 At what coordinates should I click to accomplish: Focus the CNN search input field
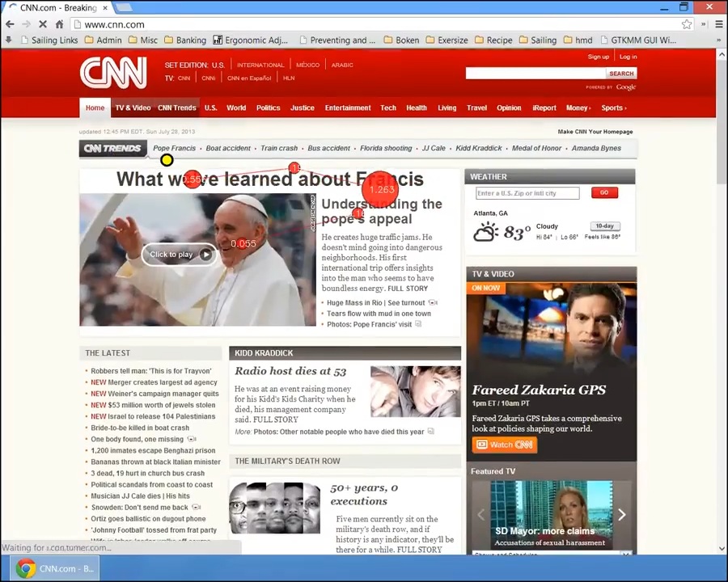[x=535, y=74]
